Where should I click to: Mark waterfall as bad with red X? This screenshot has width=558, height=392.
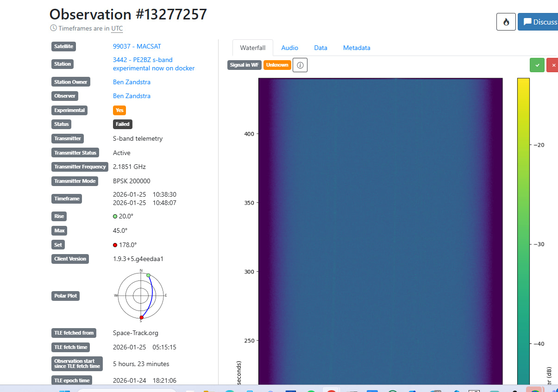pyautogui.click(x=552, y=65)
